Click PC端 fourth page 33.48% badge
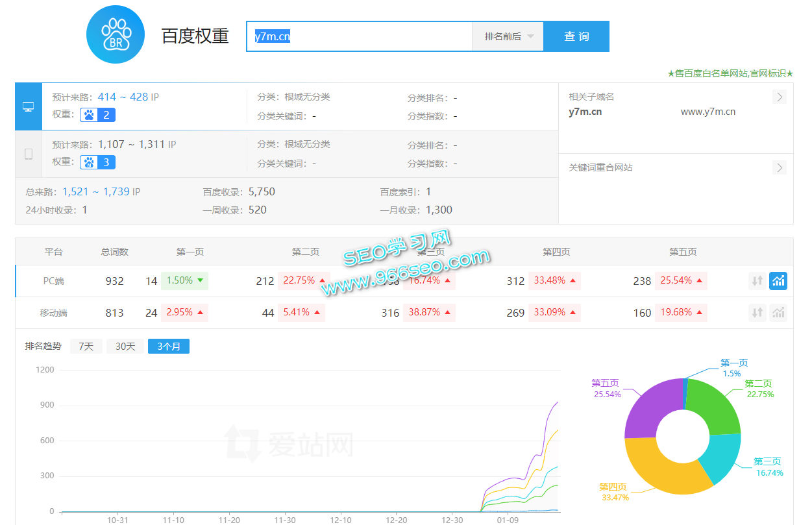This screenshot has width=812, height=525. [x=554, y=281]
